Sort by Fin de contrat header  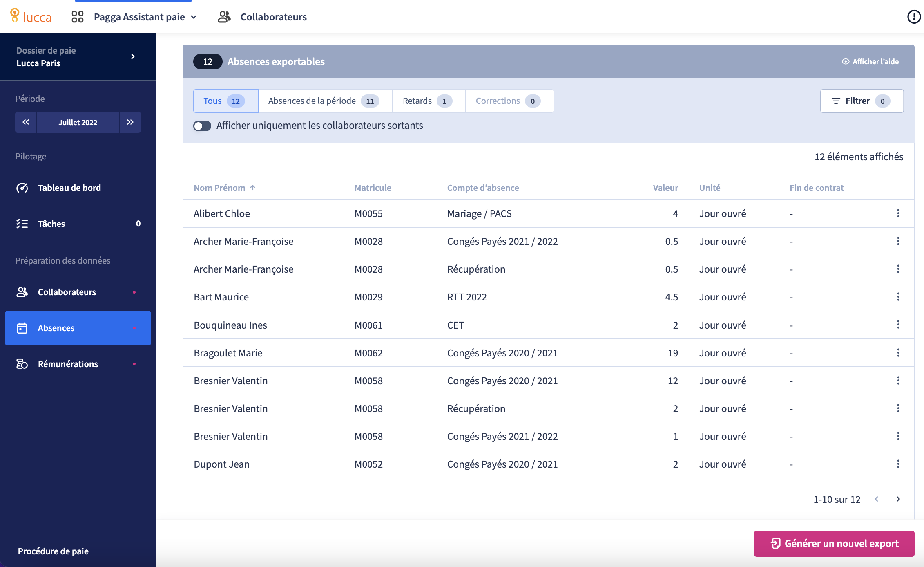(817, 188)
